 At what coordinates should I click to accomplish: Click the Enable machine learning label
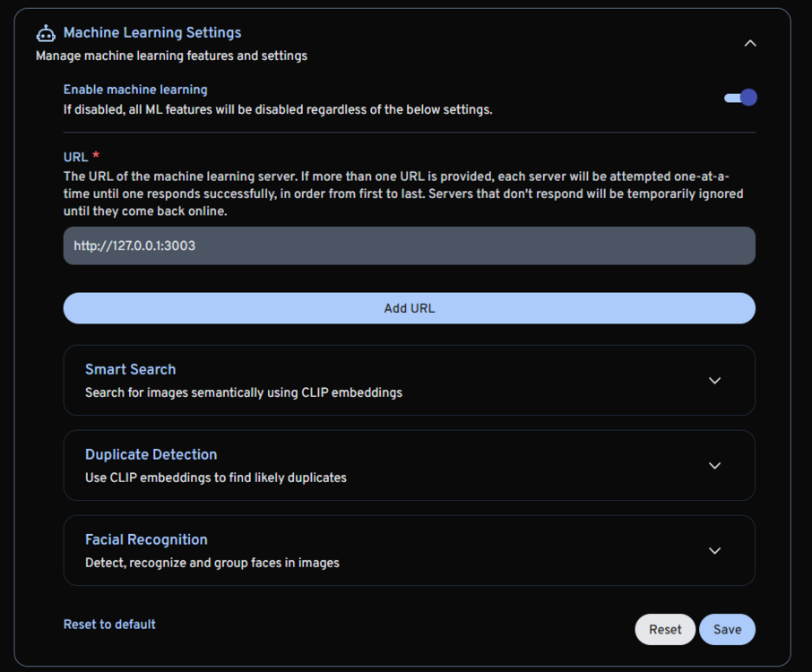pyautogui.click(x=135, y=90)
